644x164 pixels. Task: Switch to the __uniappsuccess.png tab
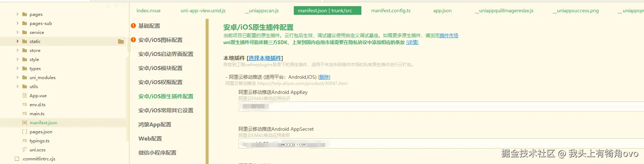576,10
